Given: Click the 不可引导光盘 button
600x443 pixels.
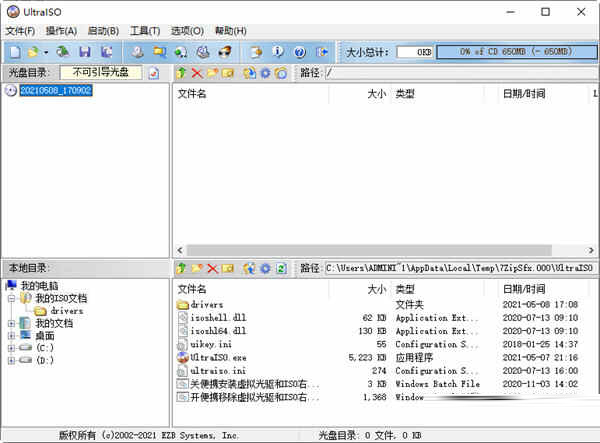Looking at the screenshot, I should pyautogui.click(x=102, y=73).
